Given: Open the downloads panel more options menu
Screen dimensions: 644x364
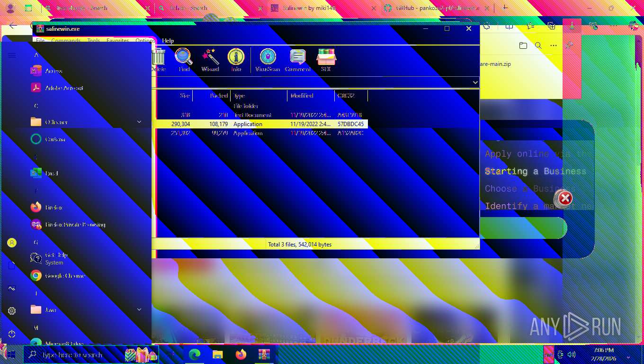Looking at the screenshot, I should 554,45.
